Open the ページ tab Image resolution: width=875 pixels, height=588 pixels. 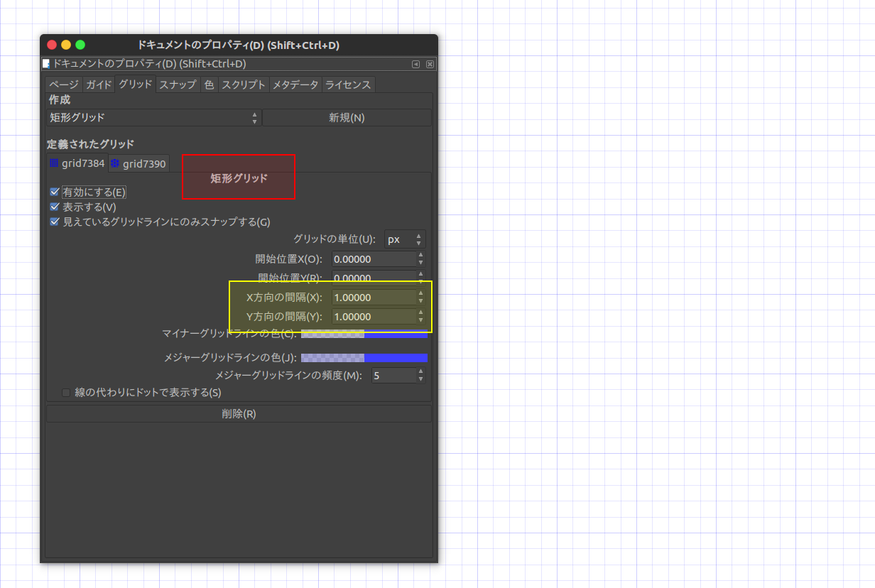(x=63, y=85)
